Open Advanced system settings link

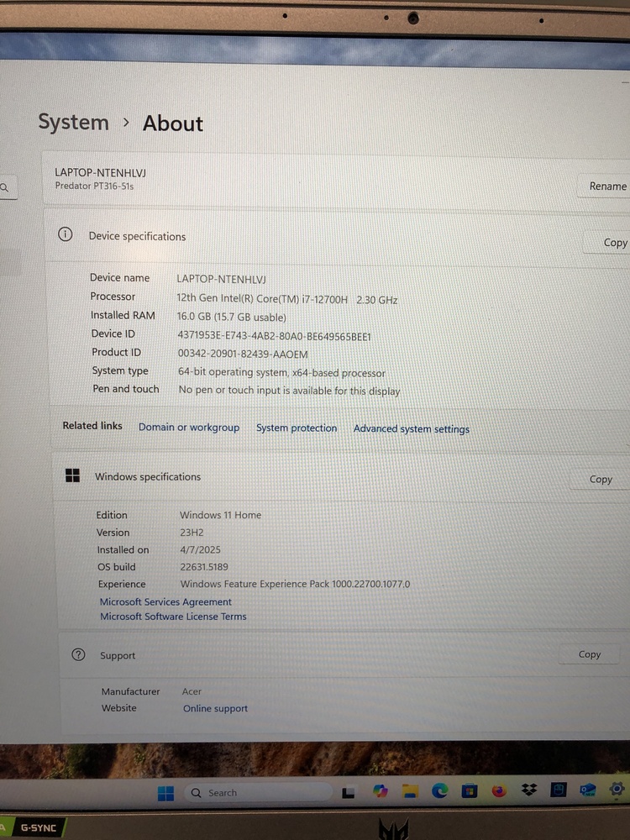(x=412, y=429)
